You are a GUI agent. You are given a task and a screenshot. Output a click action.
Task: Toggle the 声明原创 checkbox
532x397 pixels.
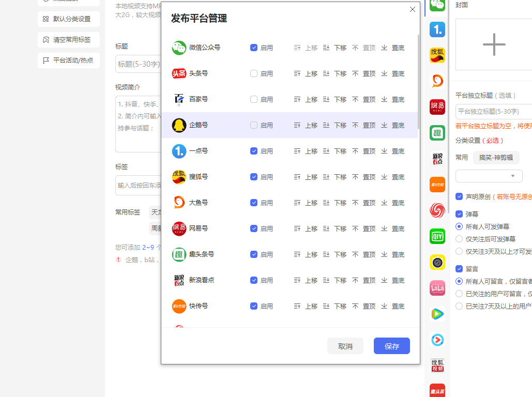coord(459,196)
